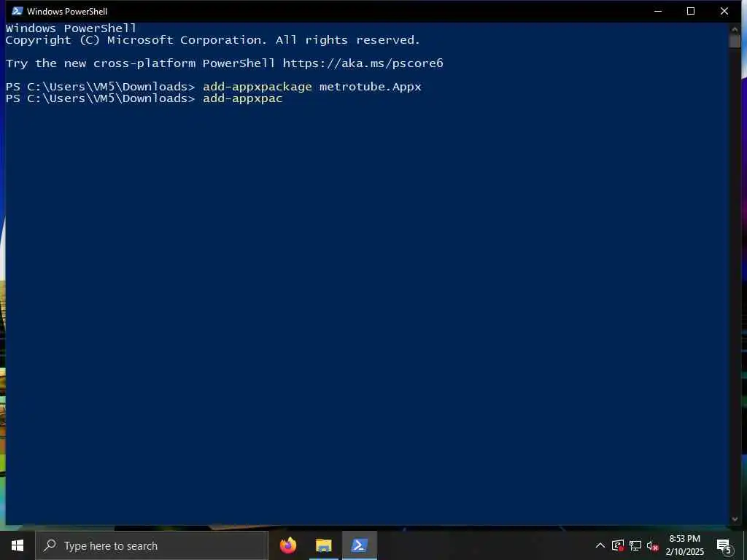Click the metrotube.Appx filename in first command
The height and width of the screenshot is (560, 747).
click(x=370, y=87)
